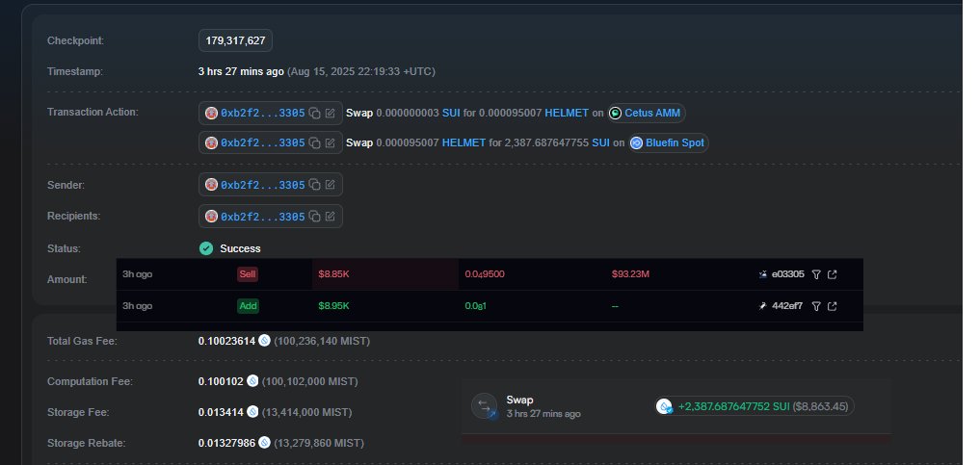
Task: Click the Swap arrows icon in the card
Action: [485, 405]
